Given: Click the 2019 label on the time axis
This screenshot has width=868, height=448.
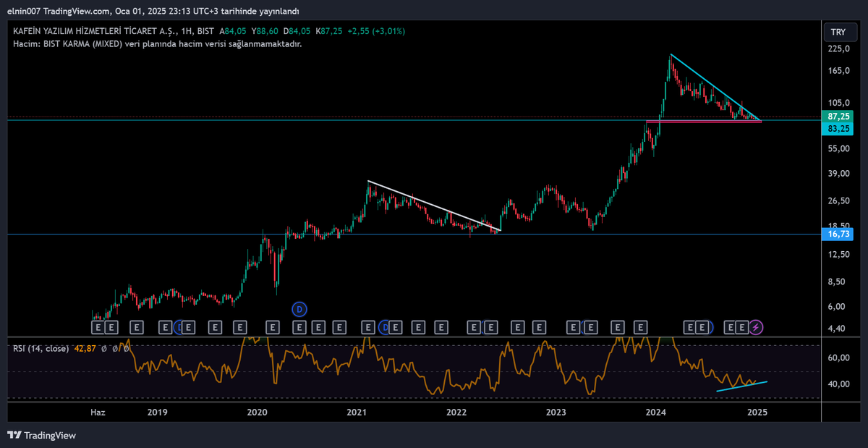Looking at the screenshot, I should coord(157,412).
